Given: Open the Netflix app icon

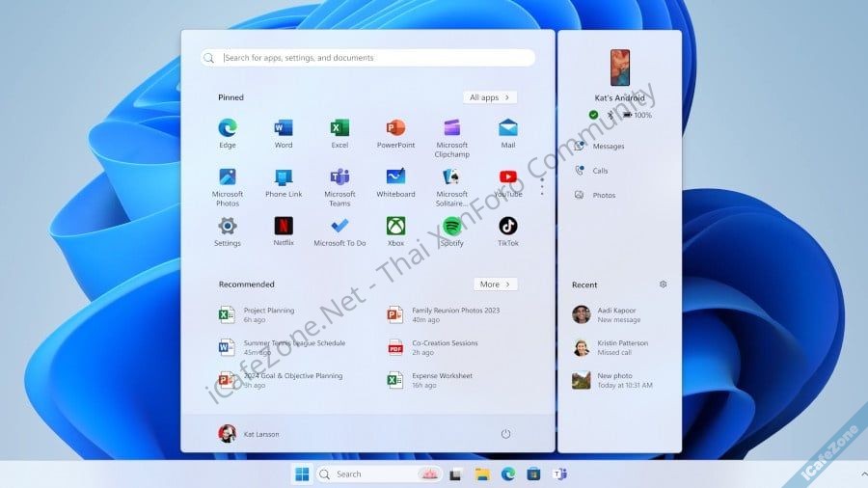Looking at the screenshot, I should coord(284,227).
